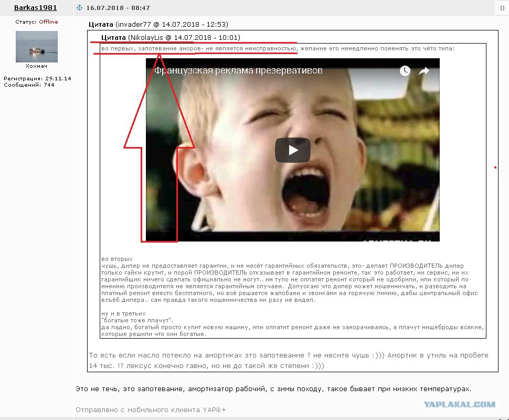This screenshot has height=420, width=509.
Task: Click invader77's reply starting То есть если масло
Action: pyautogui.click(x=289, y=360)
